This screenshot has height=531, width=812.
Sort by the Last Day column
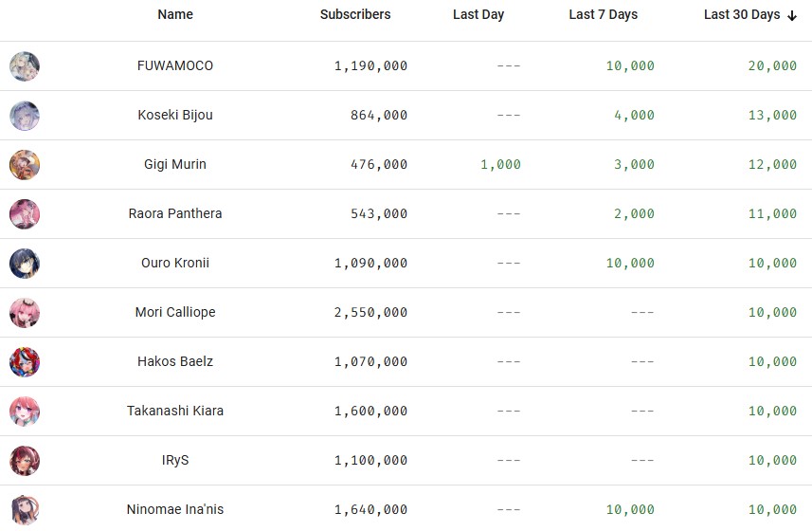(x=478, y=14)
